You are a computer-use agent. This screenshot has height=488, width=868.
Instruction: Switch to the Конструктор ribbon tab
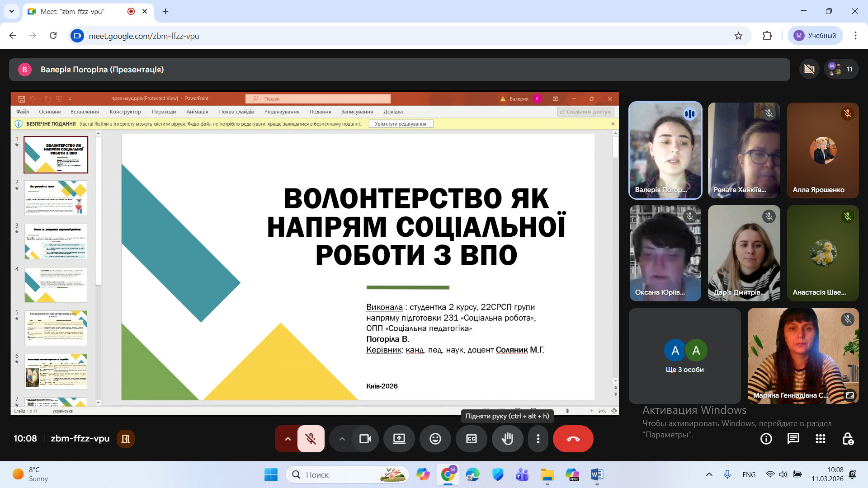pos(125,112)
